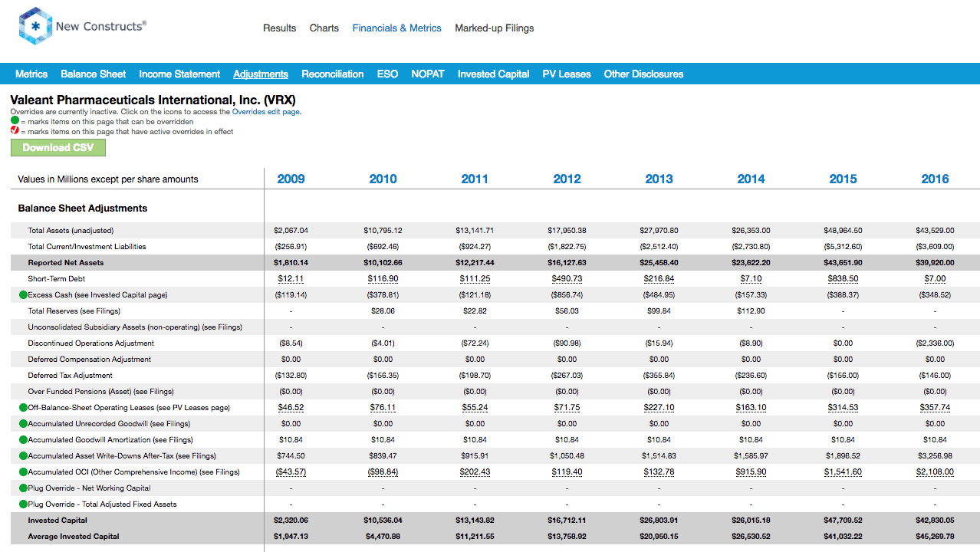The height and width of the screenshot is (552, 980).
Task: Switch to the Invested Capital tab
Action: point(494,74)
